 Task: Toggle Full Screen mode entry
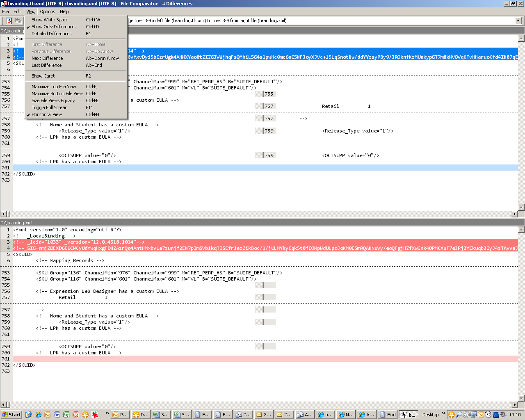[76, 107]
